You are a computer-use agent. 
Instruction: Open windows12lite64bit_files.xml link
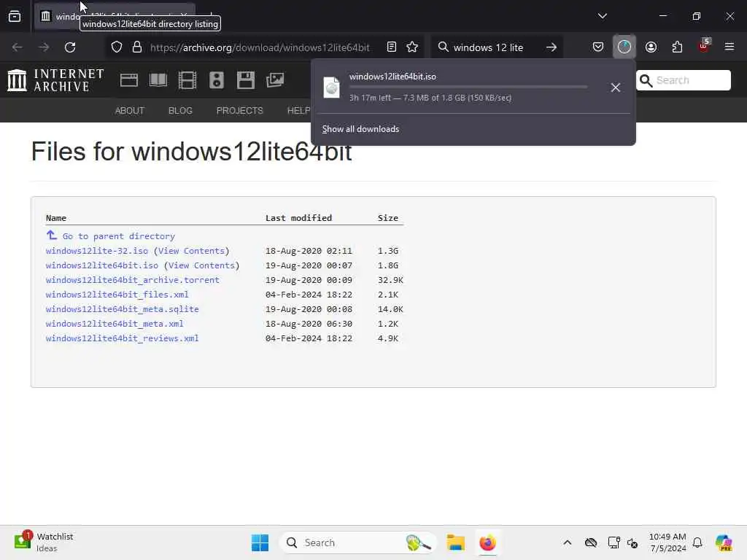click(117, 295)
